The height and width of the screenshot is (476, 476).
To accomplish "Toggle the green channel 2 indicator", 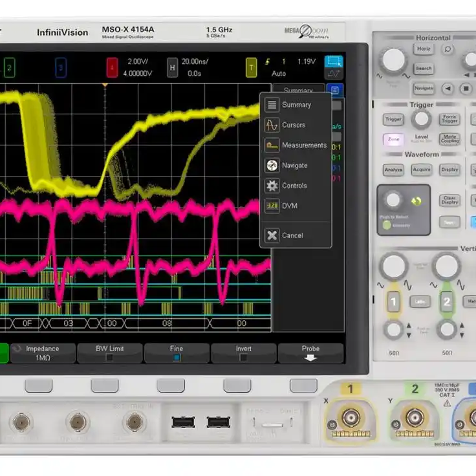I will click(10, 67).
